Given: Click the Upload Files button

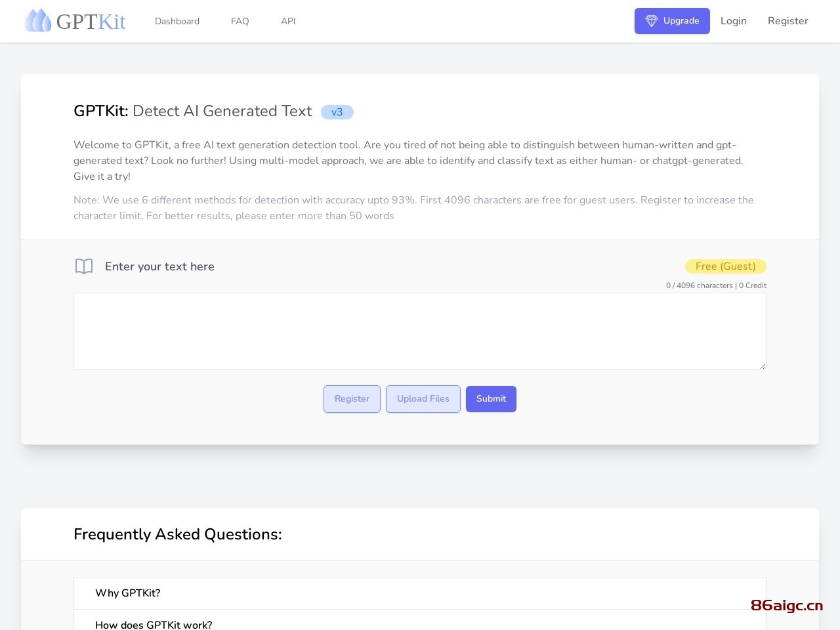Looking at the screenshot, I should coord(423,399).
